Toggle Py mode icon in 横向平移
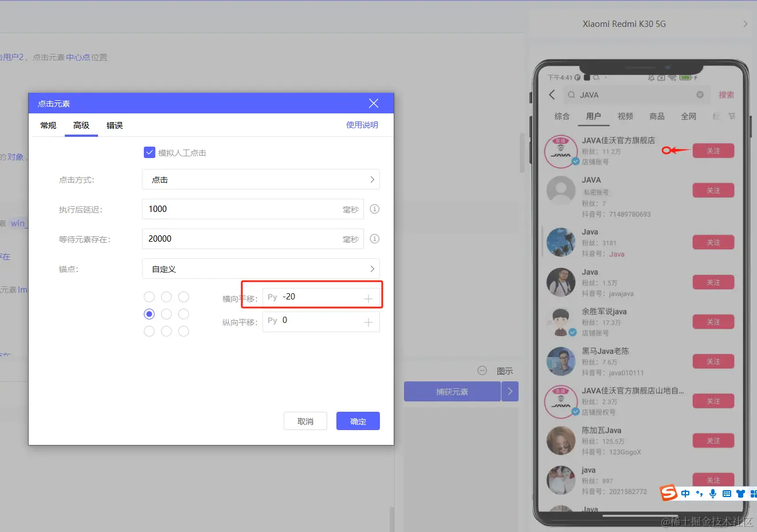The image size is (757, 532). pos(272,297)
